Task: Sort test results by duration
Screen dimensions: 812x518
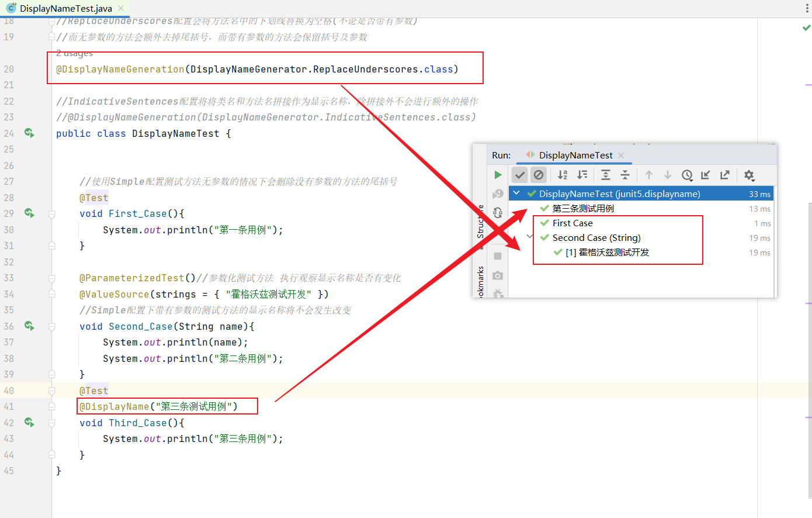Action: (582, 175)
